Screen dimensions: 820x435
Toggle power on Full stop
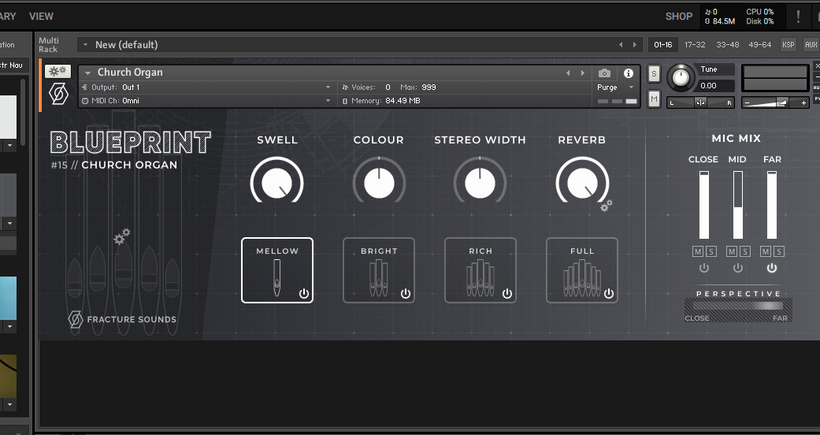pyautogui.click(x=608, y=294)
